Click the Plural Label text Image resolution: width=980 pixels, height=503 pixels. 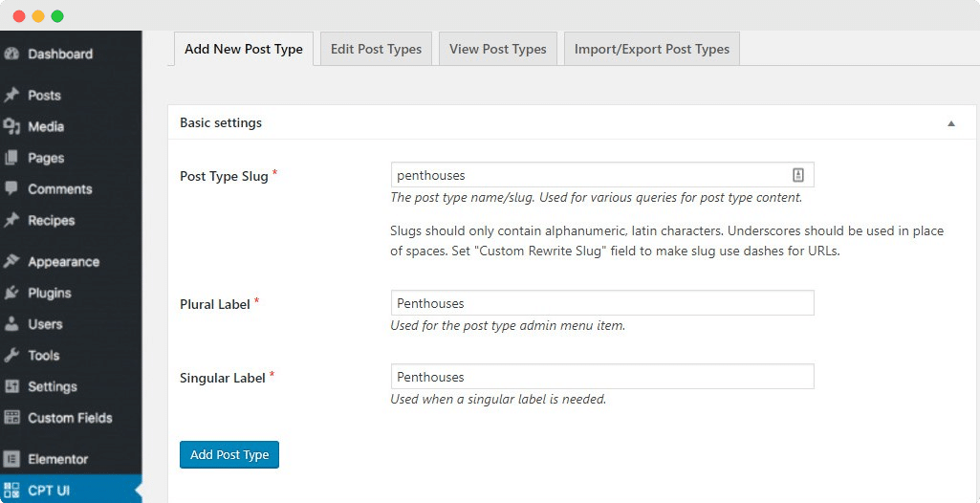pos(216,304)
